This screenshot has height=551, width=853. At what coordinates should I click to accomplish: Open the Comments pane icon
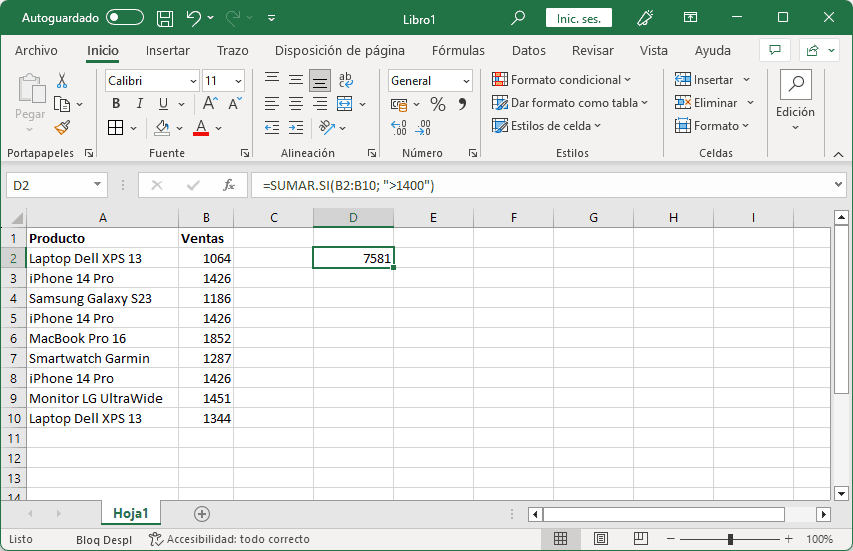[775, 50]
